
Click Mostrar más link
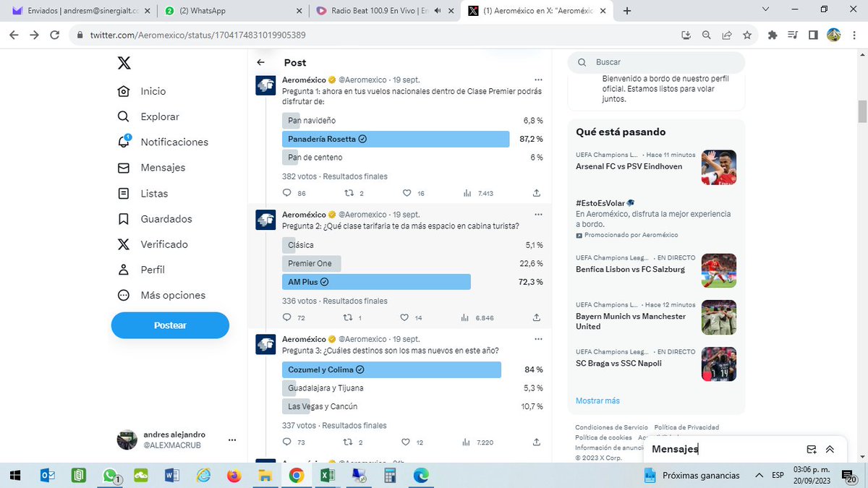click(597, 401)
